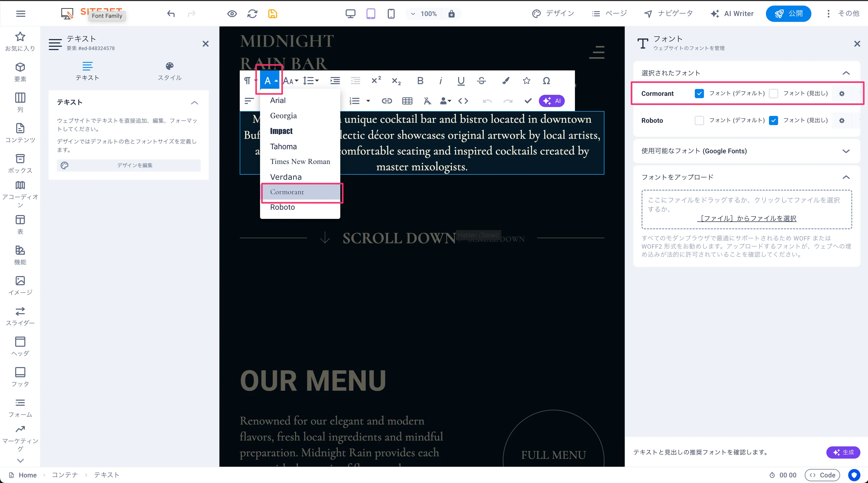Select Cormorant in font family list
868x483 pixels.
point(300,192)
